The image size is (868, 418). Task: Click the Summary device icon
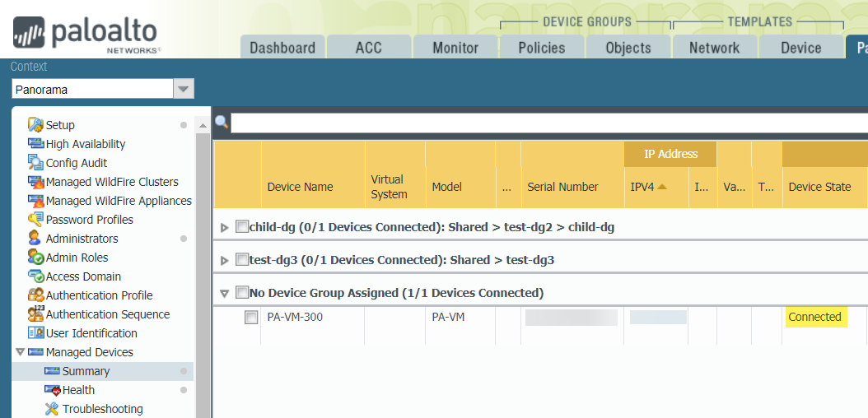pyautogui.click(x=52, y=371)
